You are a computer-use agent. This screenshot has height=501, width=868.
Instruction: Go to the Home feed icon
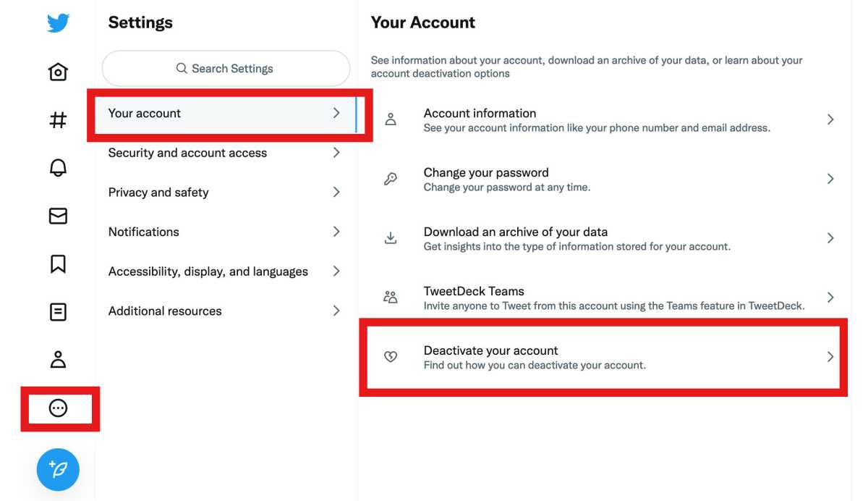(x=58, y=72)
